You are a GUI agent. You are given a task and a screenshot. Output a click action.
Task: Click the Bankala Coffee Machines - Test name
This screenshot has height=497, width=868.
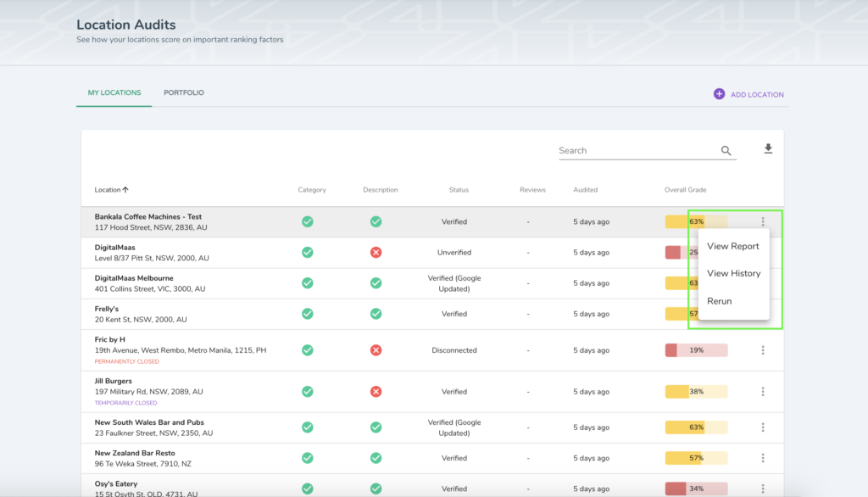tap(147, 216)
